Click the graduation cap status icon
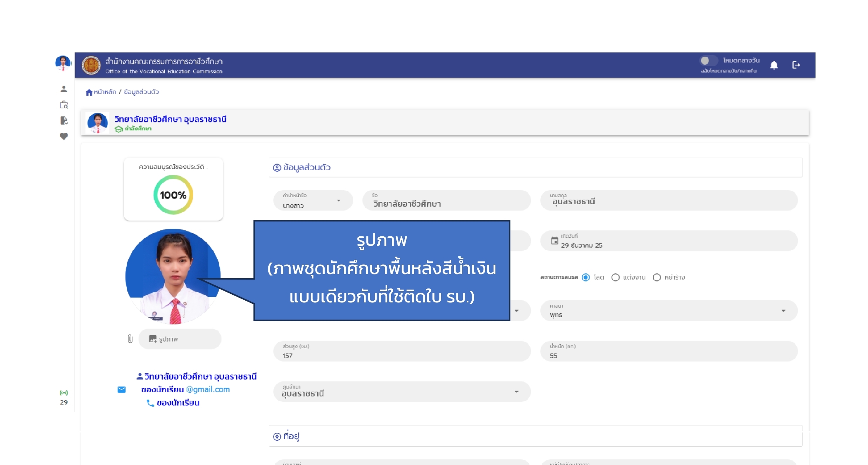This screenshot has width=868, height=465. click(119, 129)
